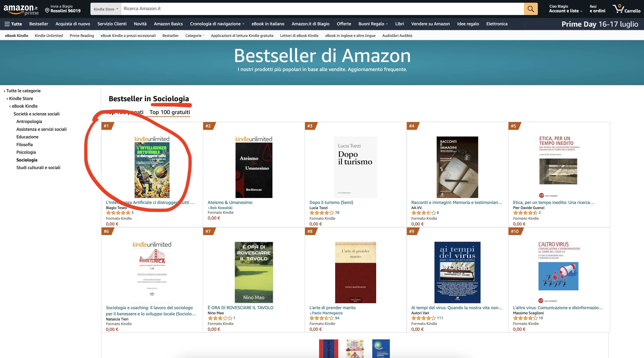Viewport: 644px width, 358px height.
Task: Open the Ateismo & Umanesimo title link
Action: (x=230, y=202)
